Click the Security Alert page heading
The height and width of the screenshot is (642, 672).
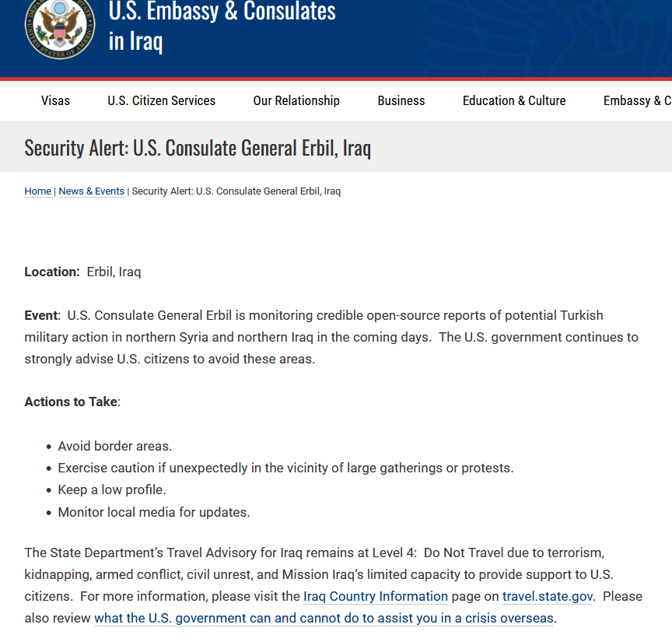[x=198, y=148]
